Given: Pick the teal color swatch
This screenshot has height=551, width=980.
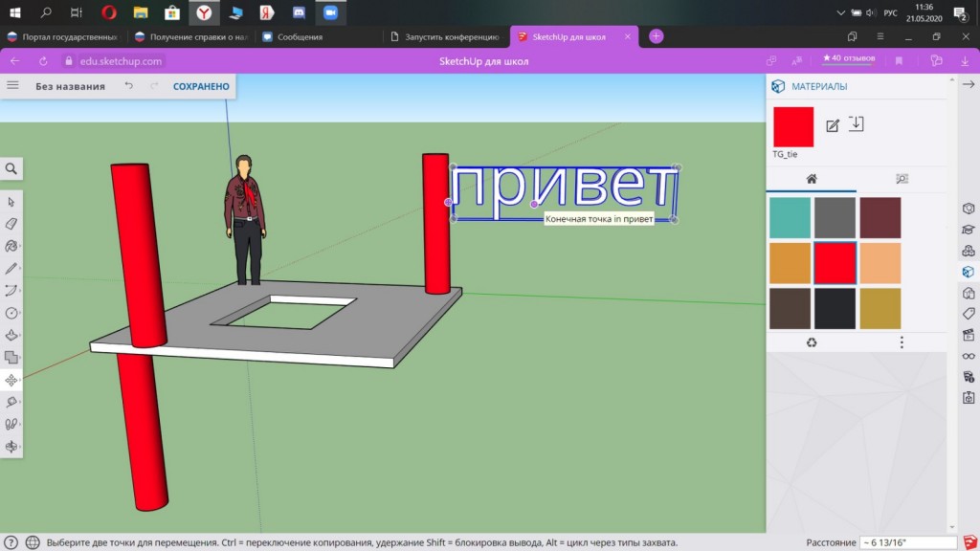Looking at the screenshot, I should pos(790,217).
